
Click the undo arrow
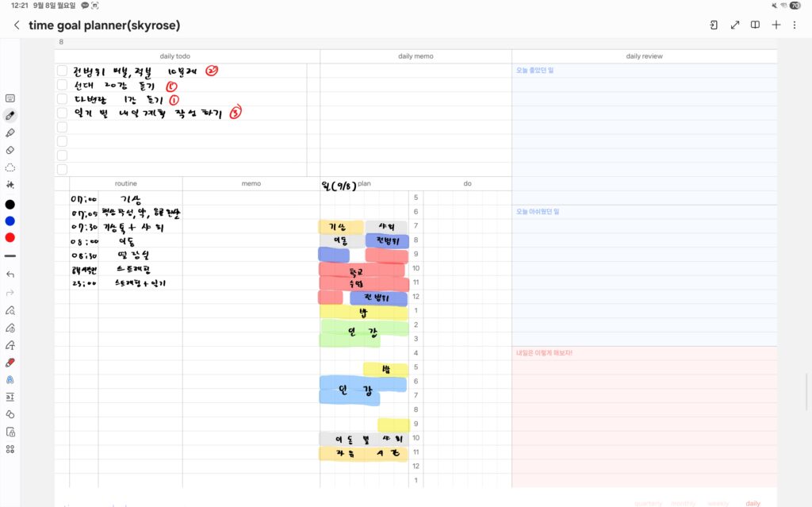(10, 274)
